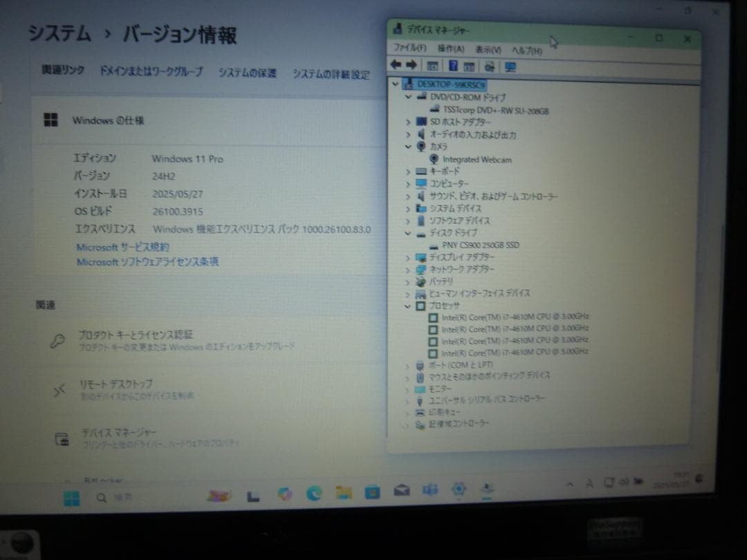Click the forward navigation arrow in Device Manager
Image resolution: width=747 pixels, height=560 pixels.
pyautogui.click(x=412, y=64)
